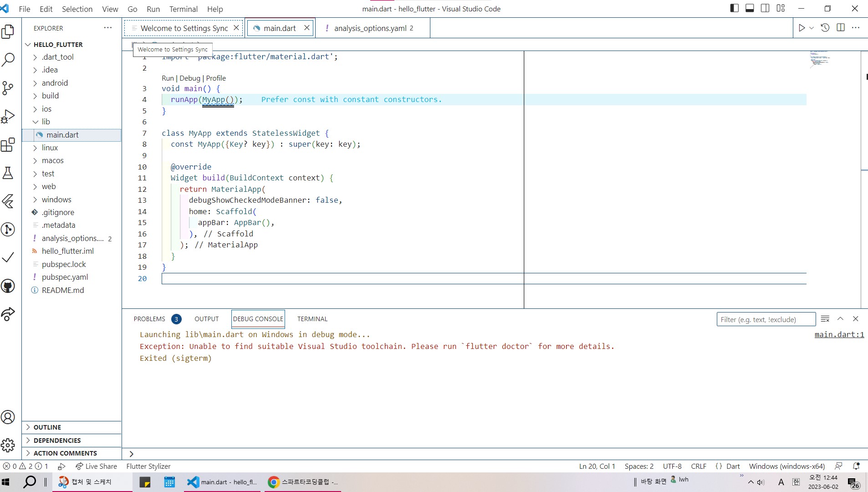Click the debug console filter field

point(766,319)
